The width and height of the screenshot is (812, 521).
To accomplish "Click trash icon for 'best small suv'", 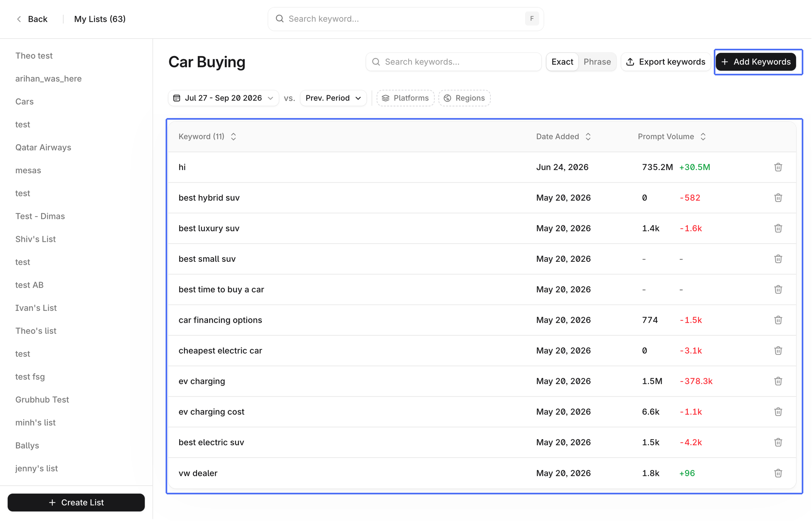I will click(778, 259).
